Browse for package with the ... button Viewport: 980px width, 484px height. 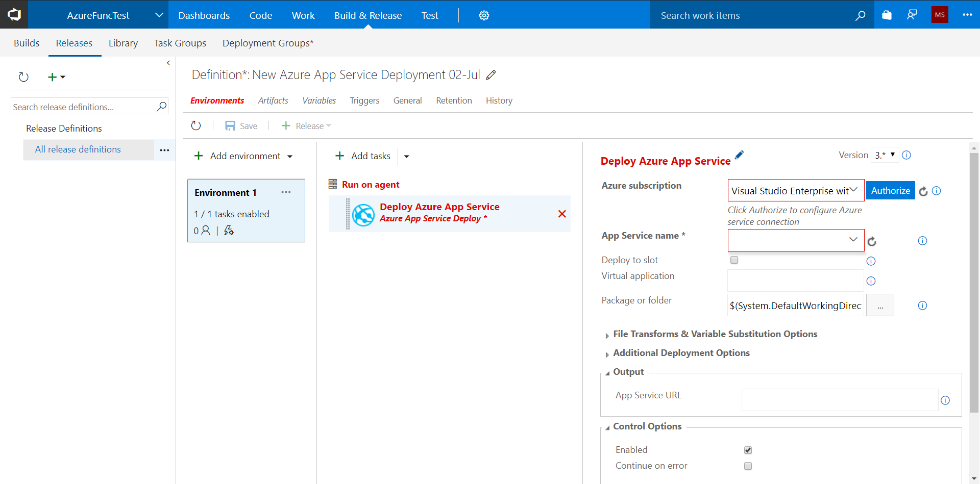880,305
